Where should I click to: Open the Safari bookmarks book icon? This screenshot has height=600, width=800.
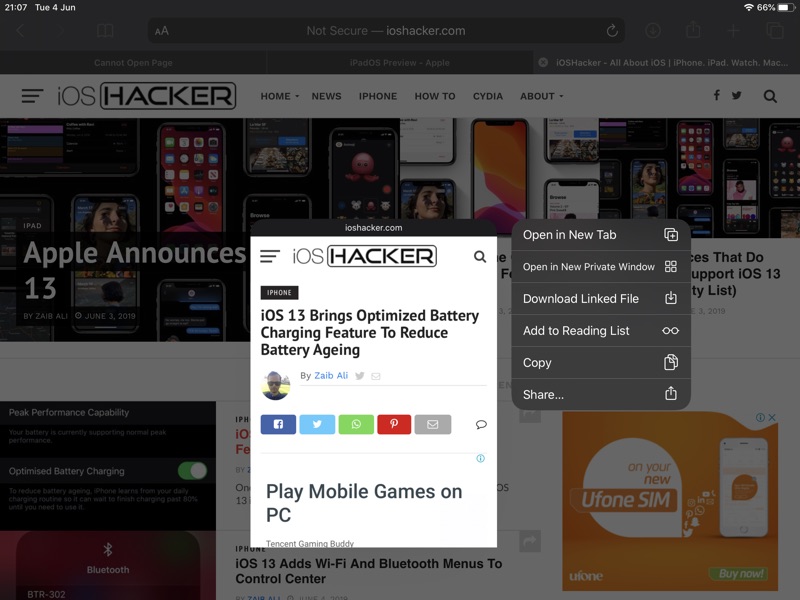105,31
